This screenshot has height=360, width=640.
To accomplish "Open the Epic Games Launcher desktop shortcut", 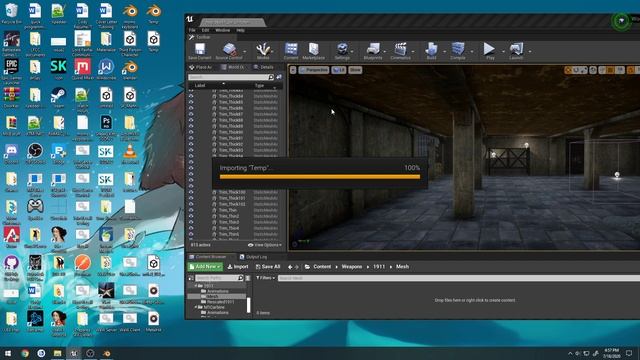I will click(x=11, y=66).
